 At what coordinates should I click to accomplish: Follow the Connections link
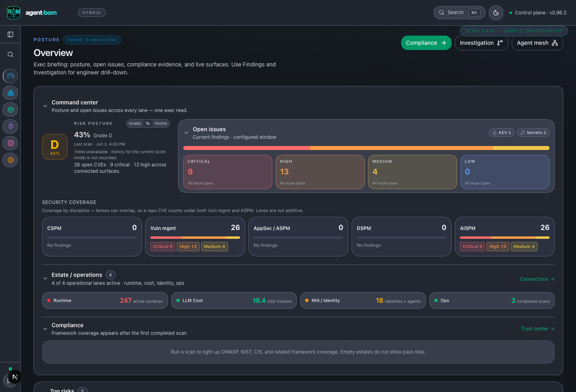(537, 279)
